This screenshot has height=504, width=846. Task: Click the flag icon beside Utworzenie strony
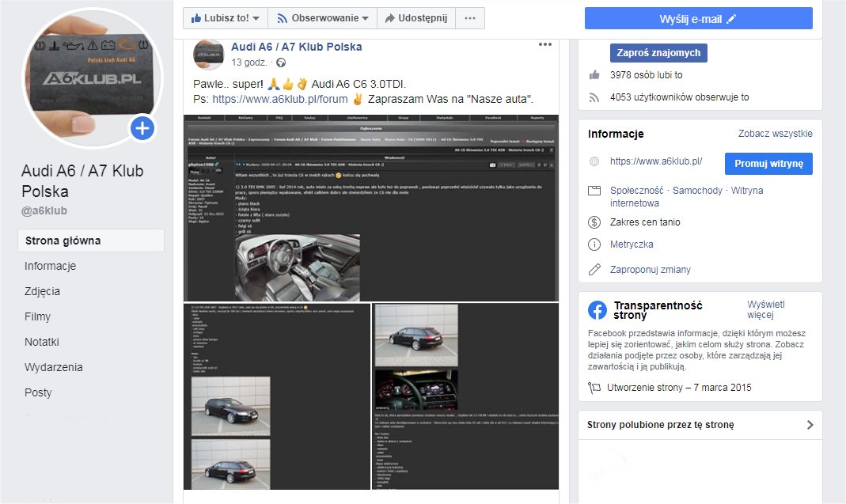(x=594, y=388)
